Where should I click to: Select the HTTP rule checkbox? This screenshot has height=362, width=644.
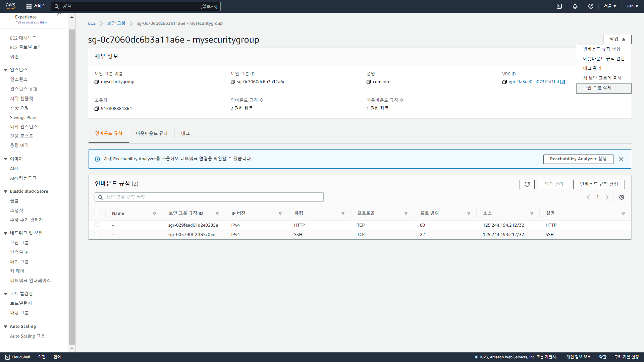(97, 225)
